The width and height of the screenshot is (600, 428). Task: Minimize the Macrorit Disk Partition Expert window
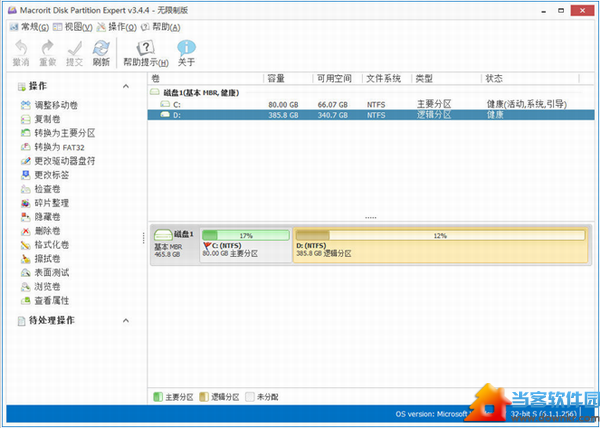(x=543, y=11)
